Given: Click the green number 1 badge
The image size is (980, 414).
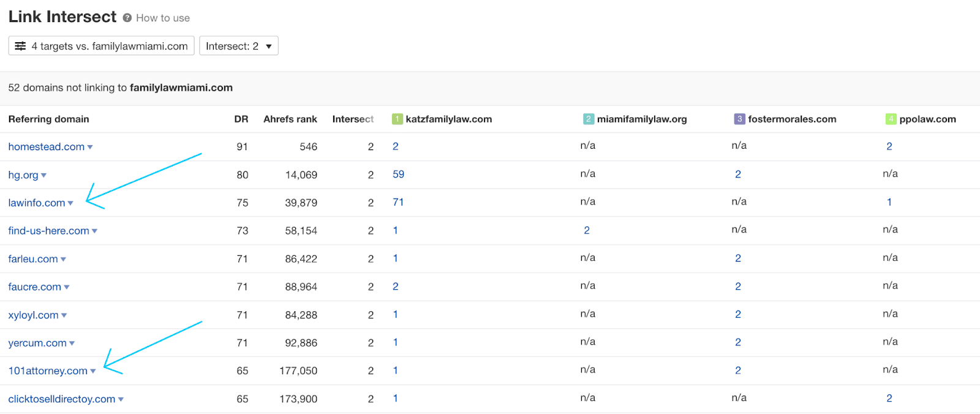Looking at the screenshot, I should click(397, 119).
